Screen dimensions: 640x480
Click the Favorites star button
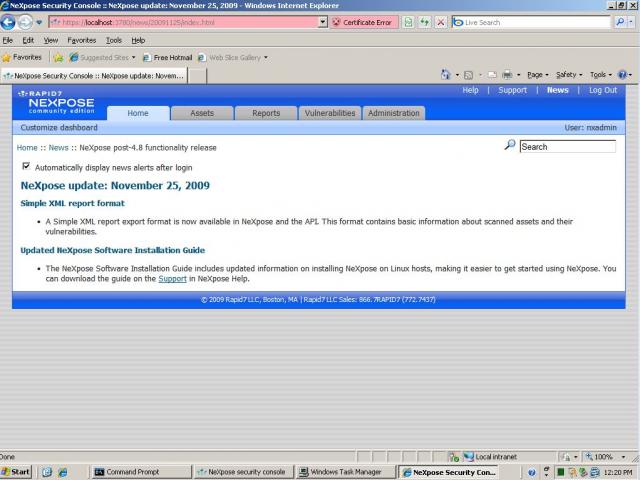(x=22, y=58)
